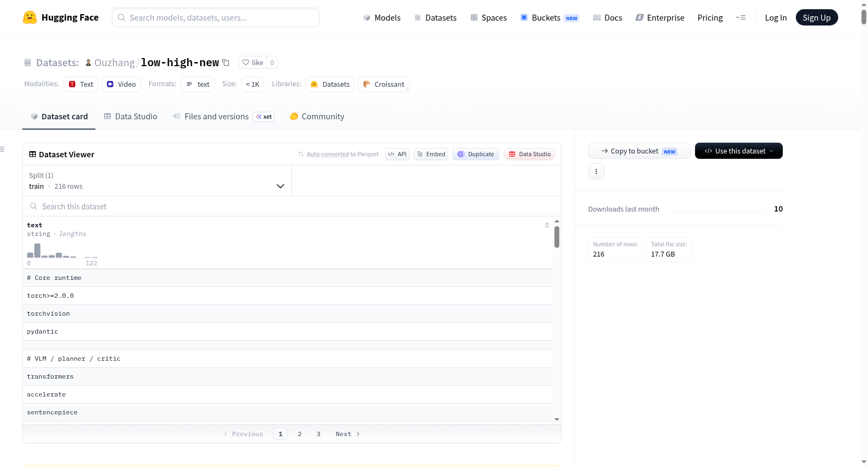Viewport: 868px width, 467px height.
Task: Click the tallest bar in lengths histogram
Action: [37, 251]
